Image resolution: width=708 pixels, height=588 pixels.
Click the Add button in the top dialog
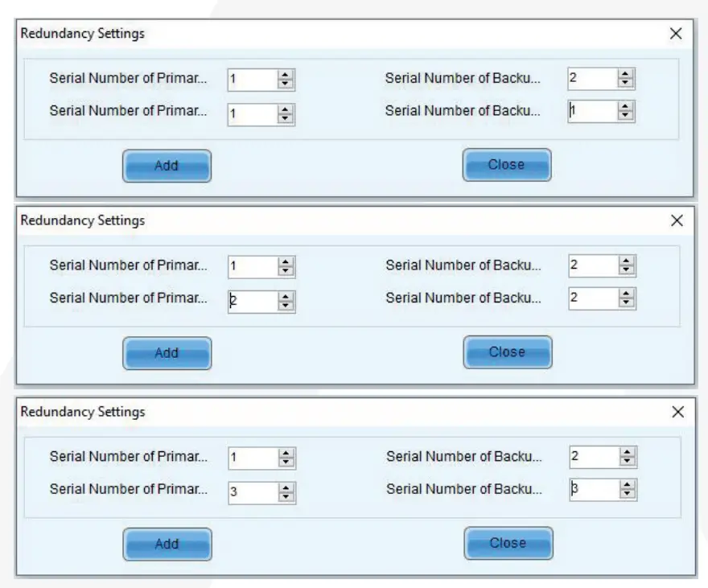click(x=167, y=166)
